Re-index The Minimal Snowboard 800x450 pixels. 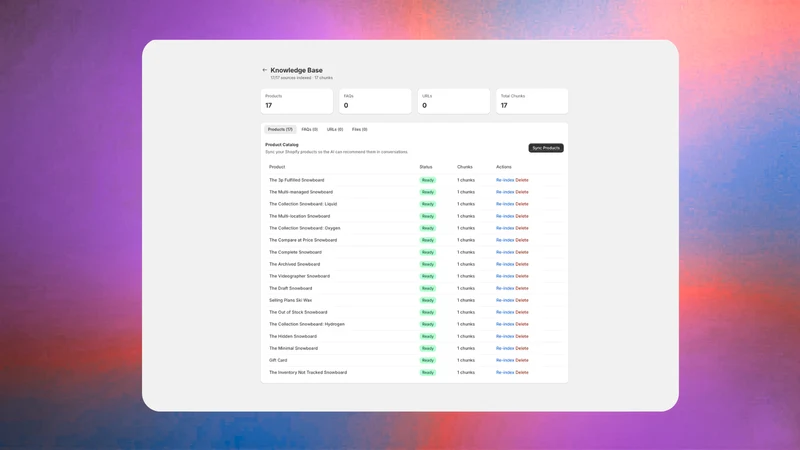505,348
